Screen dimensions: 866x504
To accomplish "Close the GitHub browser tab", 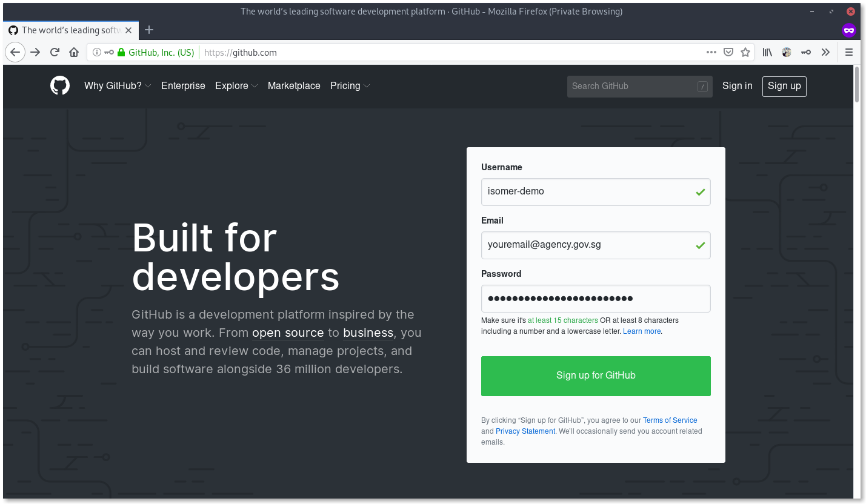I will [128, 30].
